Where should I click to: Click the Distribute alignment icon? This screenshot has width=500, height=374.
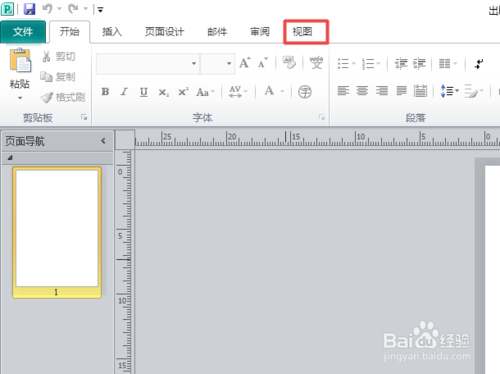tap(420, 91)
